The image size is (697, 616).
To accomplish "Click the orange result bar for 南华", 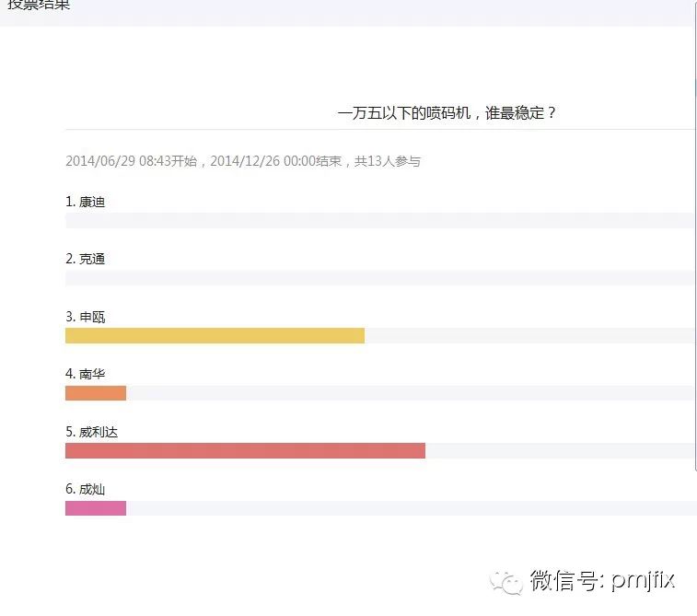I will 96,393.
